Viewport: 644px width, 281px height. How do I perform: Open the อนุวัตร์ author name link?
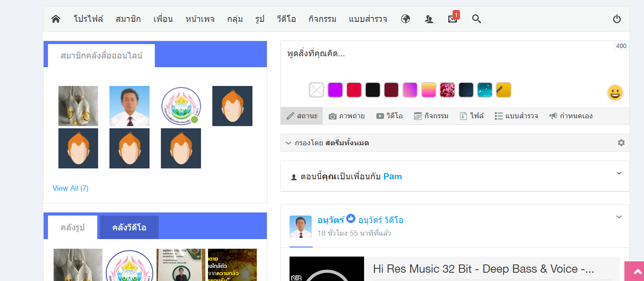pyautogui.click(x=331, y=220)
